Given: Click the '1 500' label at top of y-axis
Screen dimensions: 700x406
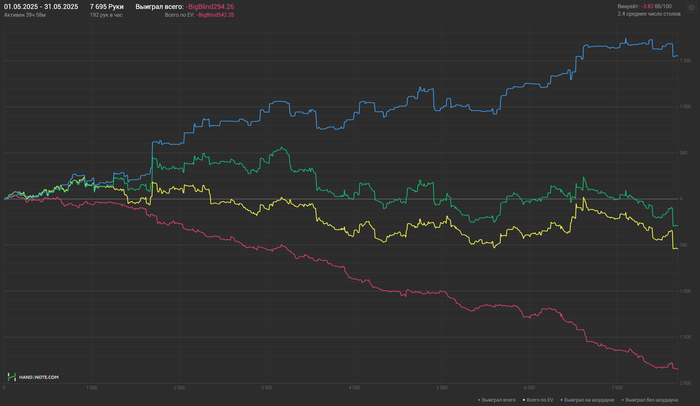Looking at the screenshot, I should tap(685, 61).
